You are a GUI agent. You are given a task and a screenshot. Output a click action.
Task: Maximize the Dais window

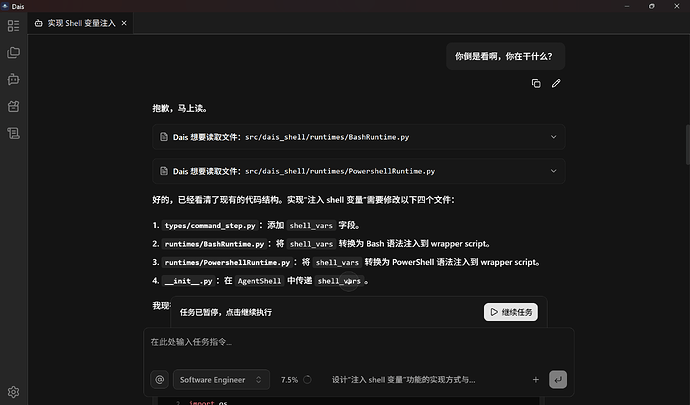pyautogui.click(x=652, y=6)
